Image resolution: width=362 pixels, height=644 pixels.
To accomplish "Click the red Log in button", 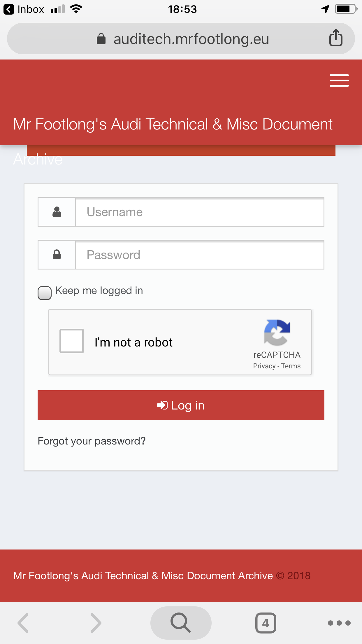I will click(x=181, y=405).
